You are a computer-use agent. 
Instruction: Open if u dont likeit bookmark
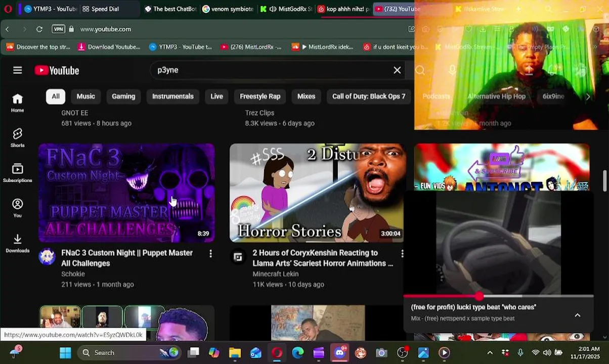(x=396, y=47)
